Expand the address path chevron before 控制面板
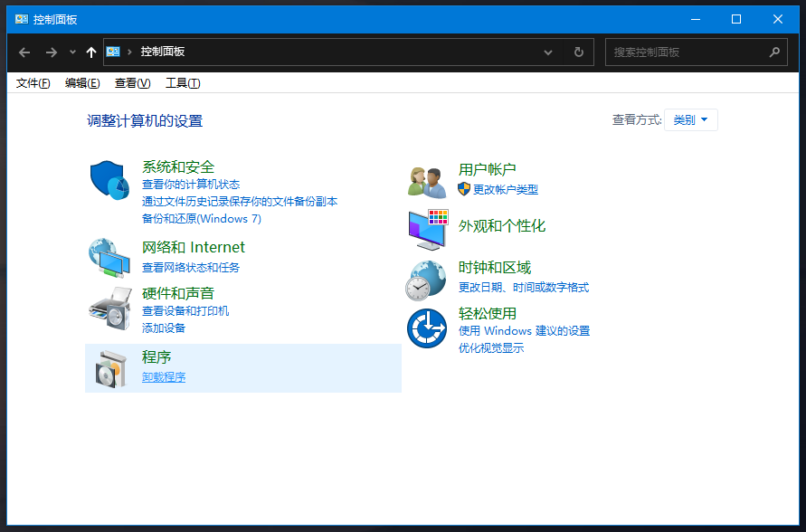Screen dimensions: 806x532 point(129,52)
